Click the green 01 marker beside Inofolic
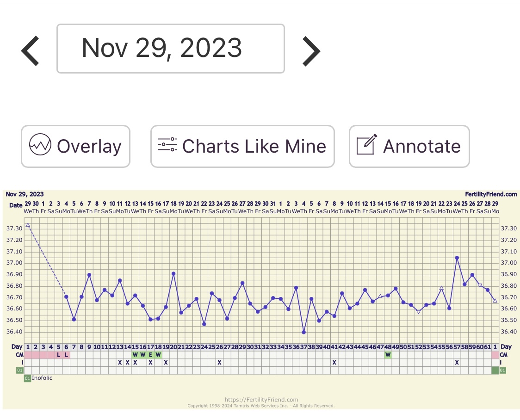Viewport: 520px width, 420px height. (27, 378)
